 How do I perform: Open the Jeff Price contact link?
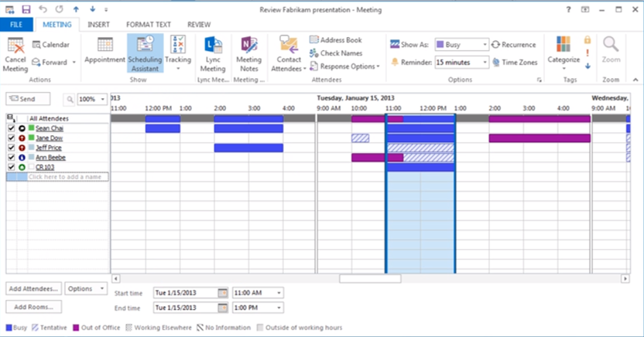49,148
